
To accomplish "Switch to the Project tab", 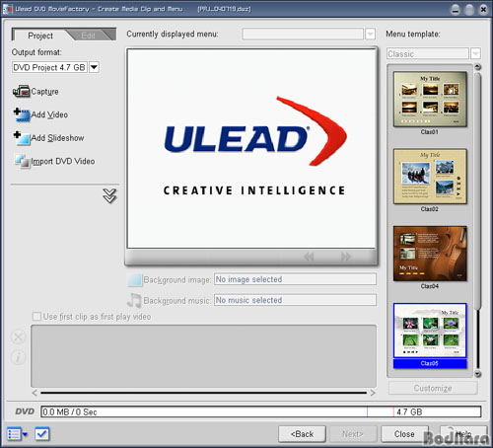I will pos(40,36).
